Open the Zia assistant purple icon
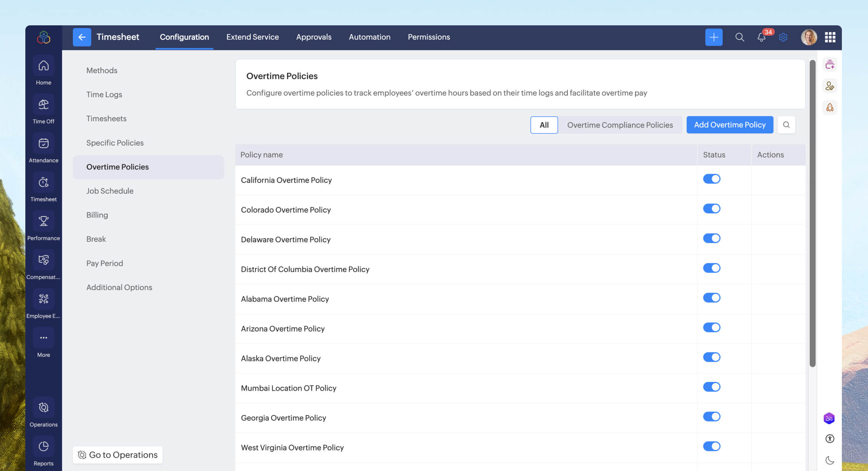868x471 pixels. click(x=829, y=418)
